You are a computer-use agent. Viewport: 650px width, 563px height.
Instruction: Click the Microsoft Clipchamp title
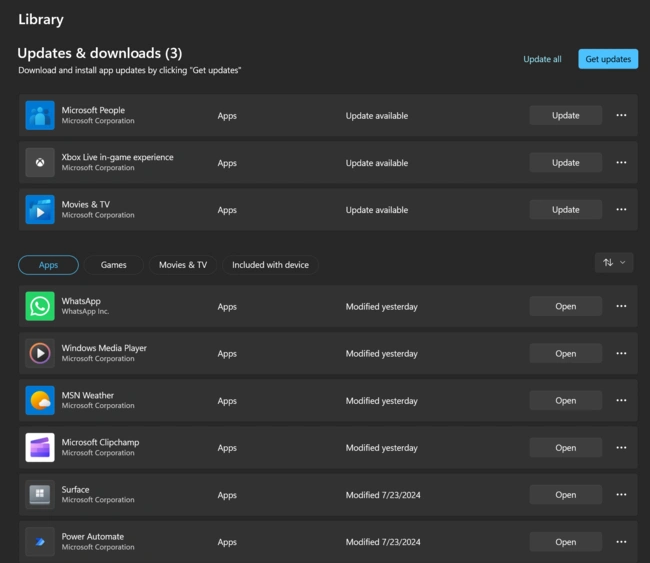pos(100,442)
